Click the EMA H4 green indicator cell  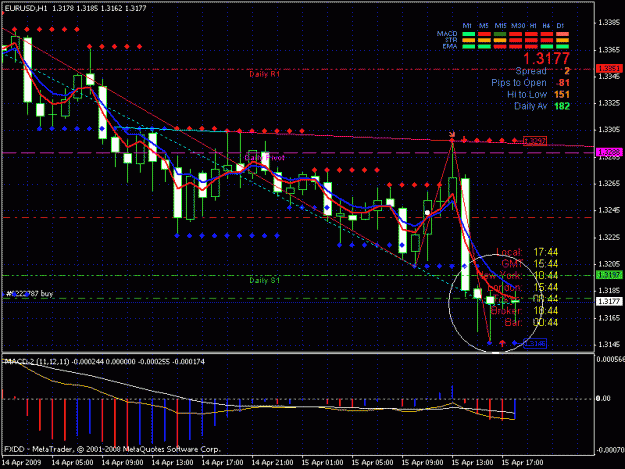click(x=547, y=46)
